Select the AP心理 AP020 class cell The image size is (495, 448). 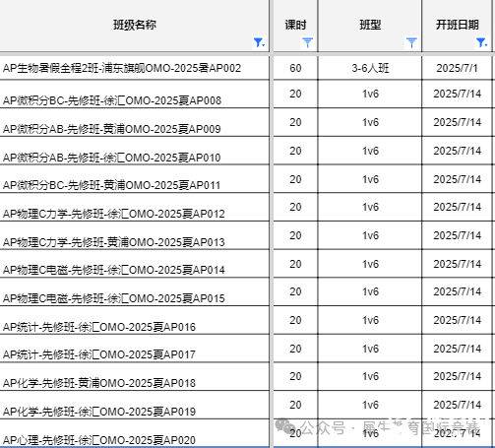(135, 433)
